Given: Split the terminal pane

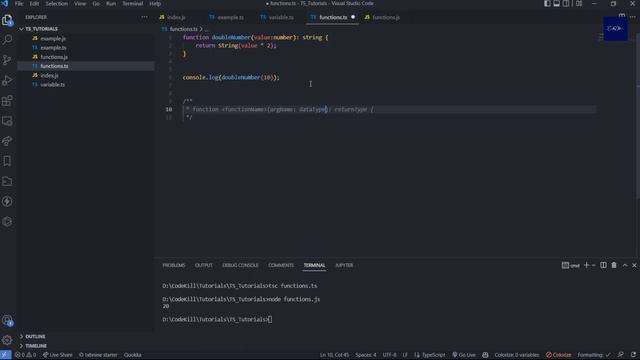Looking at the screenshot, I should (x=603, y=265).
